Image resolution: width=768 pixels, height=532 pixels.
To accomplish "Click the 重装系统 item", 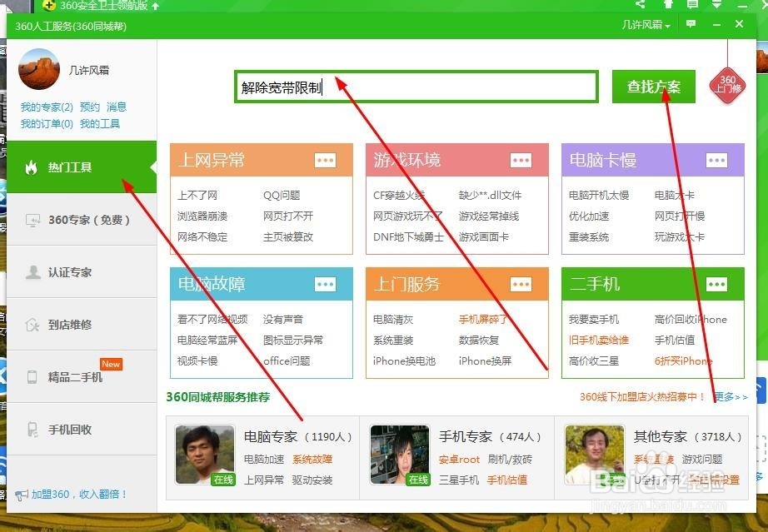I will [589, 237].
